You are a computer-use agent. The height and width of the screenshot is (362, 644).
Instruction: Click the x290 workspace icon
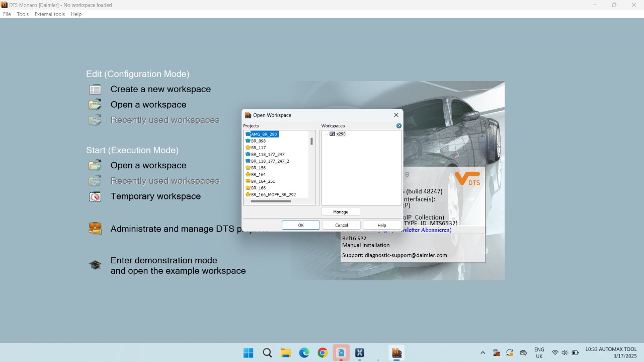[x=332, y=134]
